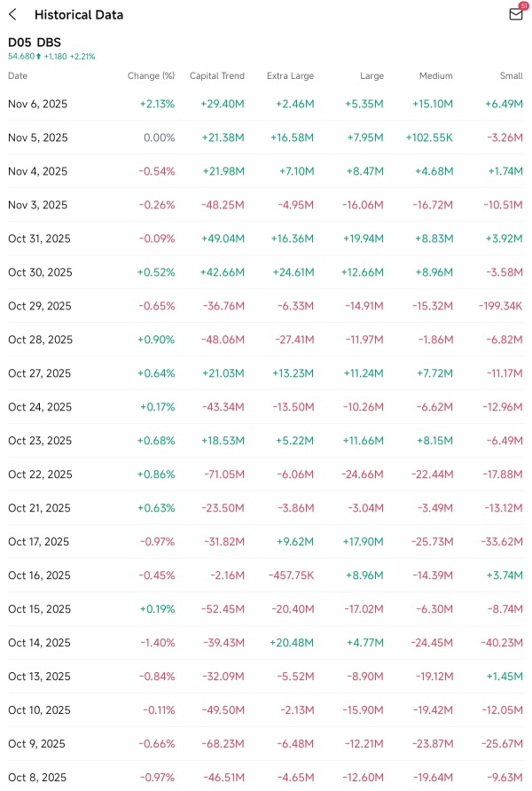Sort by the Change (%) column header
Viewport: 532px width, 791px height.
(151, 76)
